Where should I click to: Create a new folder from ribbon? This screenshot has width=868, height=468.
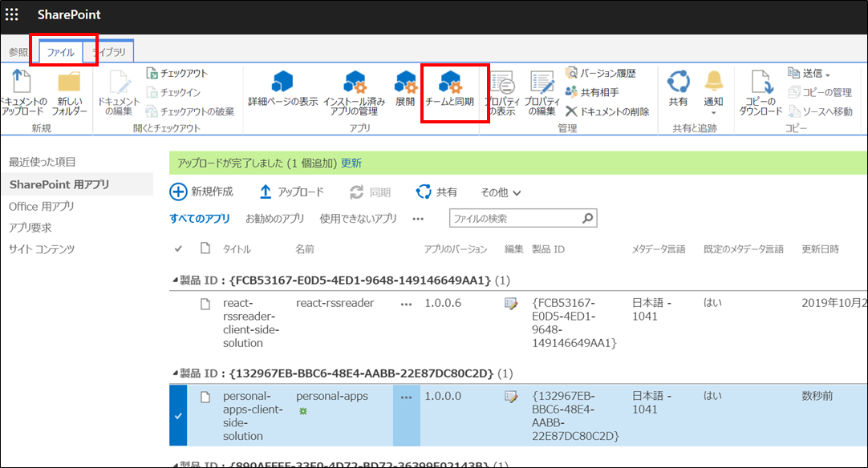69,92
